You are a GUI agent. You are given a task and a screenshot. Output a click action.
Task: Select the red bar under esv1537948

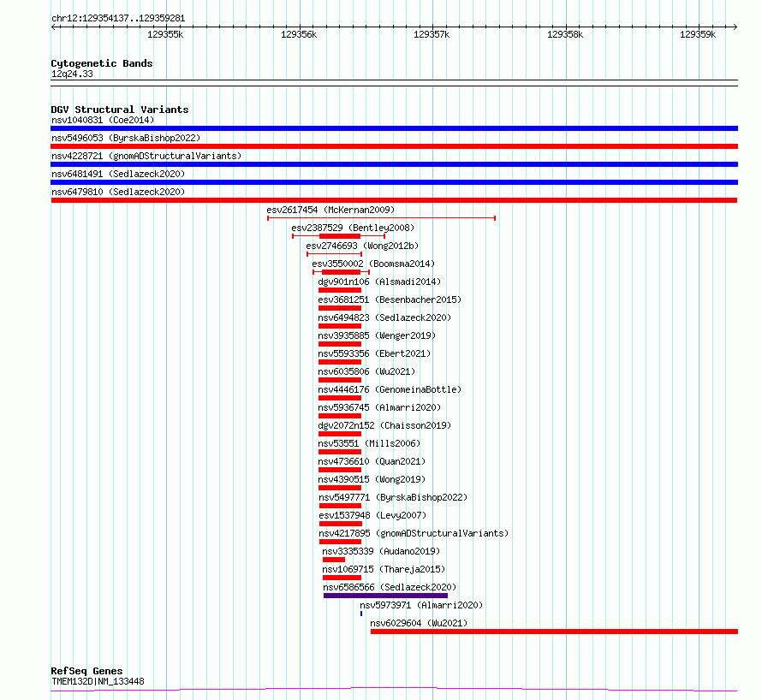pyautogui.click(x=340, y=524)
